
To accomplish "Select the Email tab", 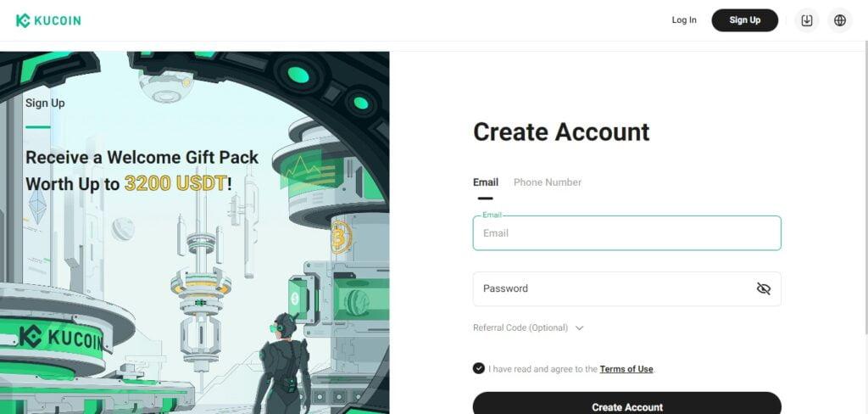I will coord(486,182).
